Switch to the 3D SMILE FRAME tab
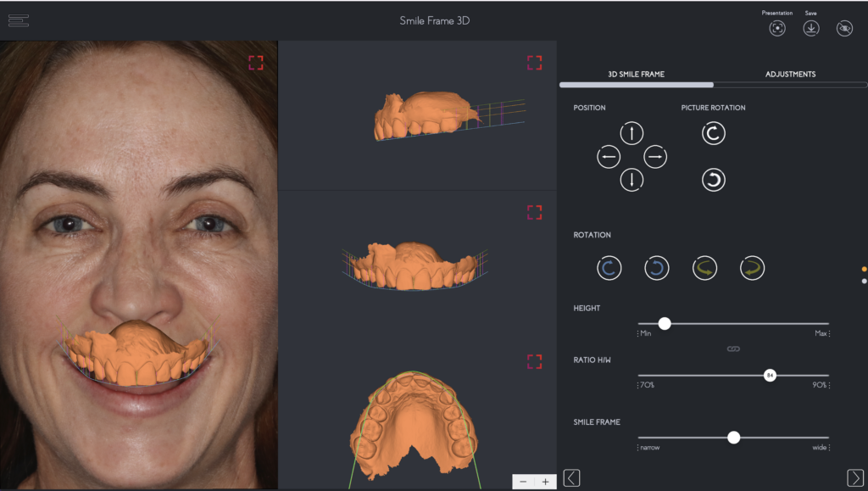The image size is (868, 491). point(636,74)
